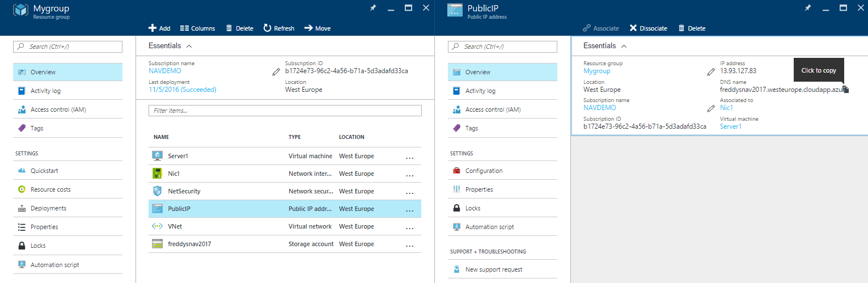Open the ellipsis menu for the NetSecurity row

[409, 192]
